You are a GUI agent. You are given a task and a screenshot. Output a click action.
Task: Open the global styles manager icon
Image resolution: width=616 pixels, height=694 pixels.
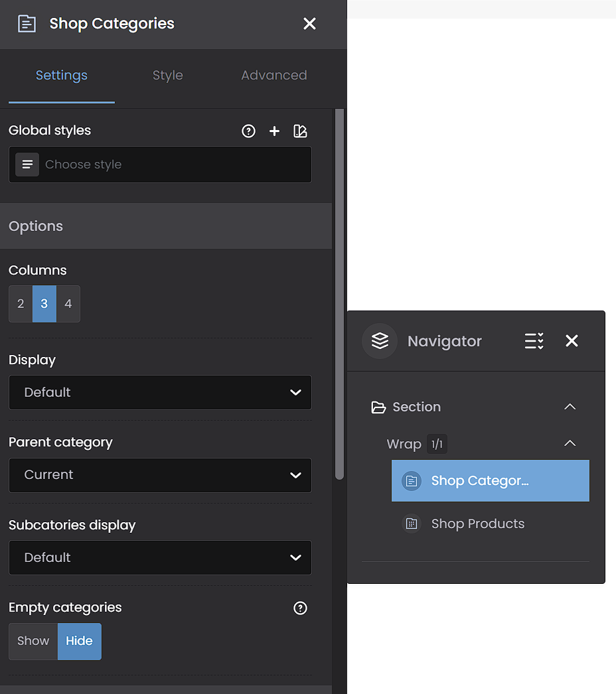click(300, 131)
